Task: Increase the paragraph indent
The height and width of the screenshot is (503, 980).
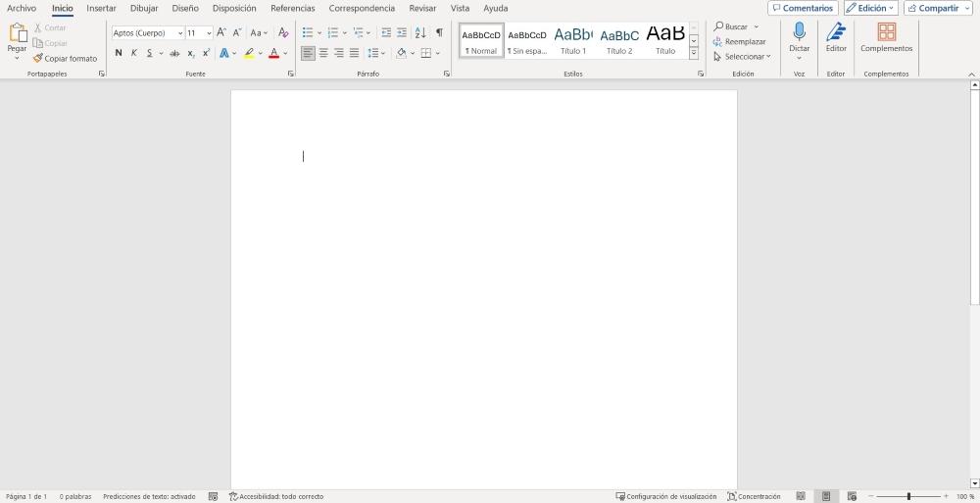Action: [402, 32]
